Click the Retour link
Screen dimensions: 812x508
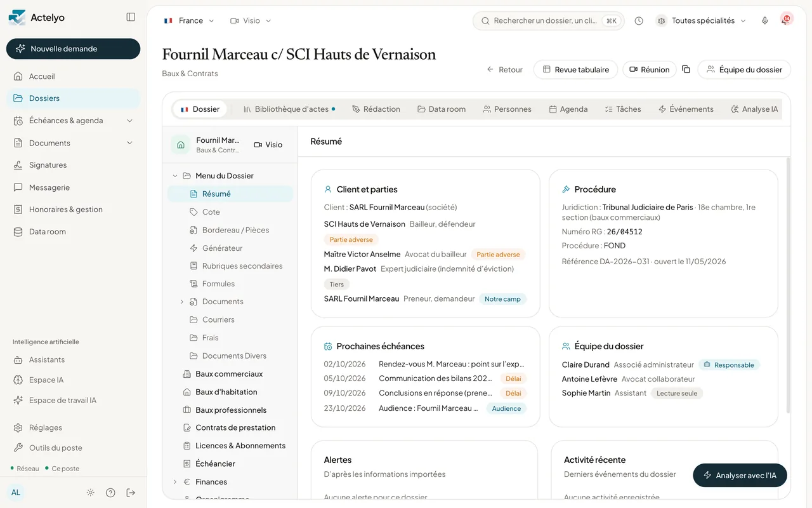coord(505,70)
